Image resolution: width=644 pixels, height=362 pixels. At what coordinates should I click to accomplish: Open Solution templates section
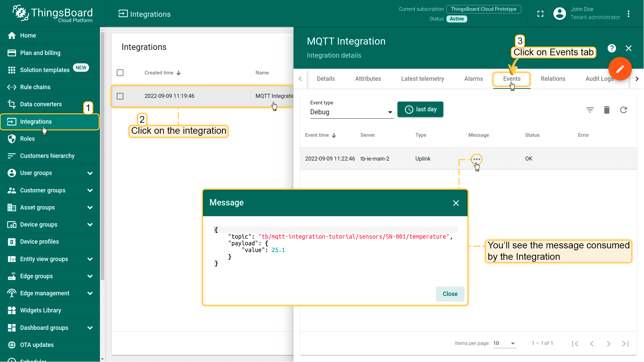click(x=50, y=70)
